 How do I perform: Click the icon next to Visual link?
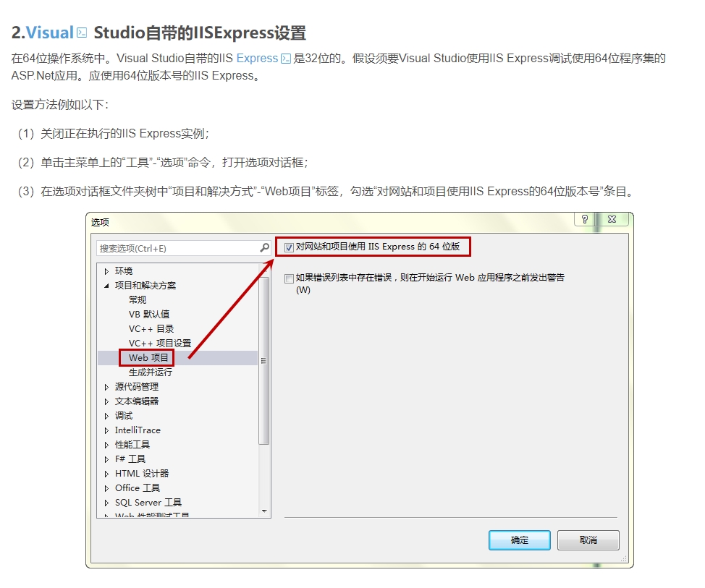click(x=83, y=33)
